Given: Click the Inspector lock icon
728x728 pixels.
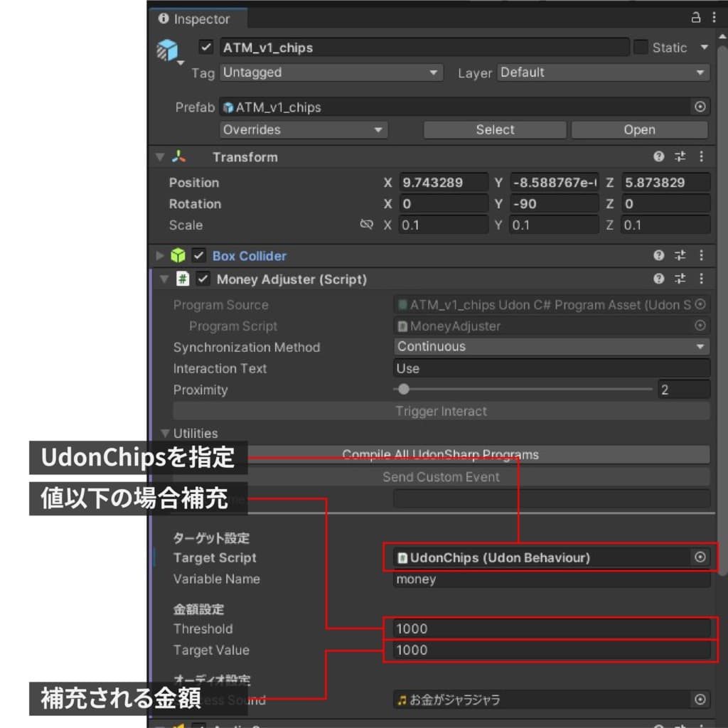Looking at the screenshot, I should (x=695, y=18).
